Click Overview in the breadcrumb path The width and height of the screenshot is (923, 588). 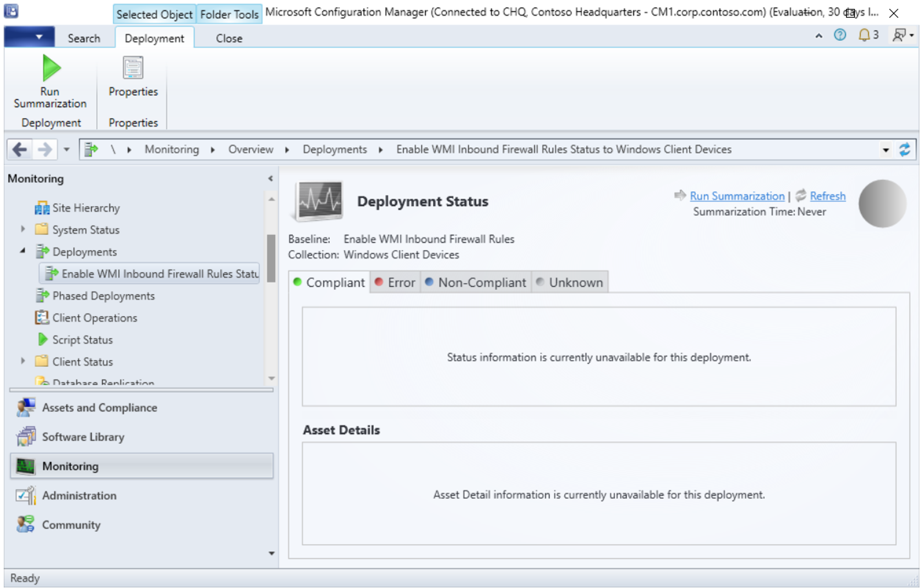pos(251,149)
